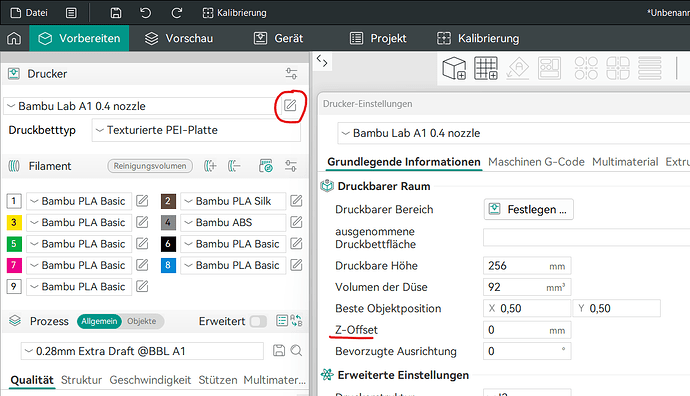
Task: Click the magenta swatch of filament 7
Action: (14, 265)
